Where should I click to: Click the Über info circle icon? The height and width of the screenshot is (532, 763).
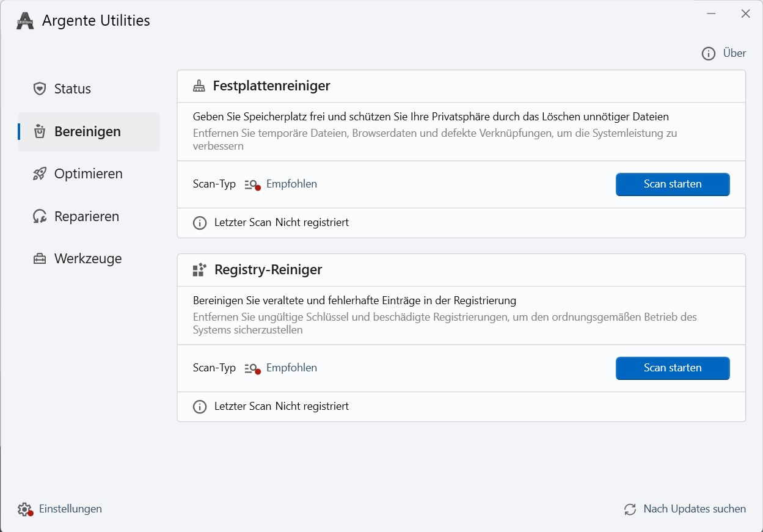point(709,54)
